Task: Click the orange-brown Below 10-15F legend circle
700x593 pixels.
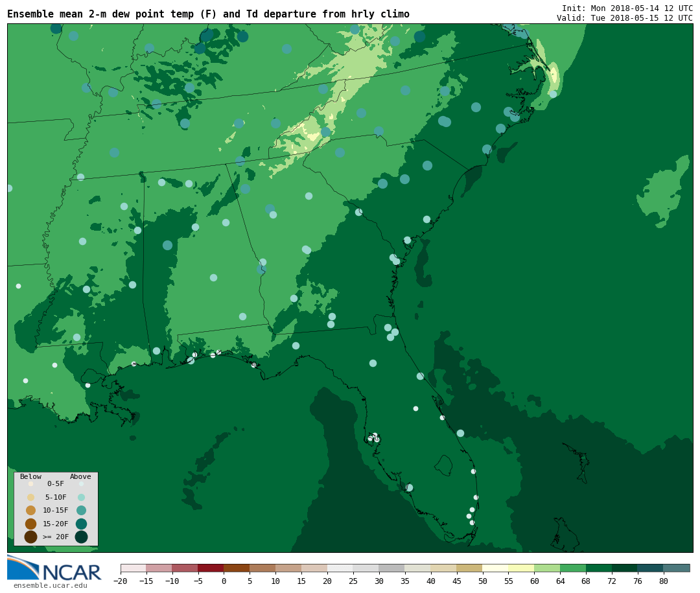Action: [x=31, y=510]
